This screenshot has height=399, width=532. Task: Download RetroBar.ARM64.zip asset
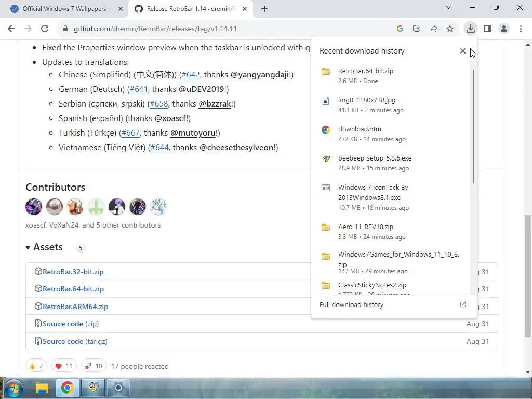pyautogui.click(x=75, y=307)
